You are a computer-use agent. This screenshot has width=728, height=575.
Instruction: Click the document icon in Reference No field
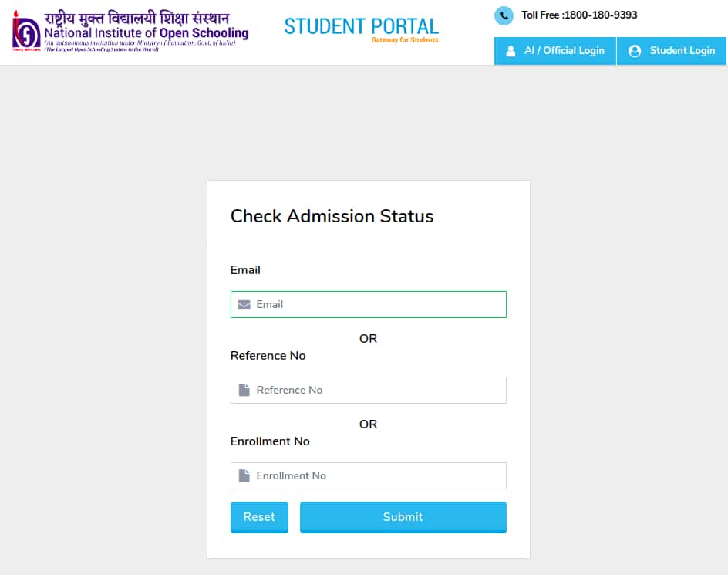click(x=244, y=391)
